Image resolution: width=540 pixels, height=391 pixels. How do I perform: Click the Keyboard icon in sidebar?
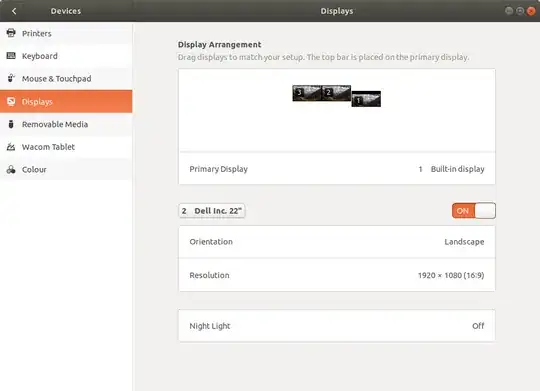[x=11, y=55]
